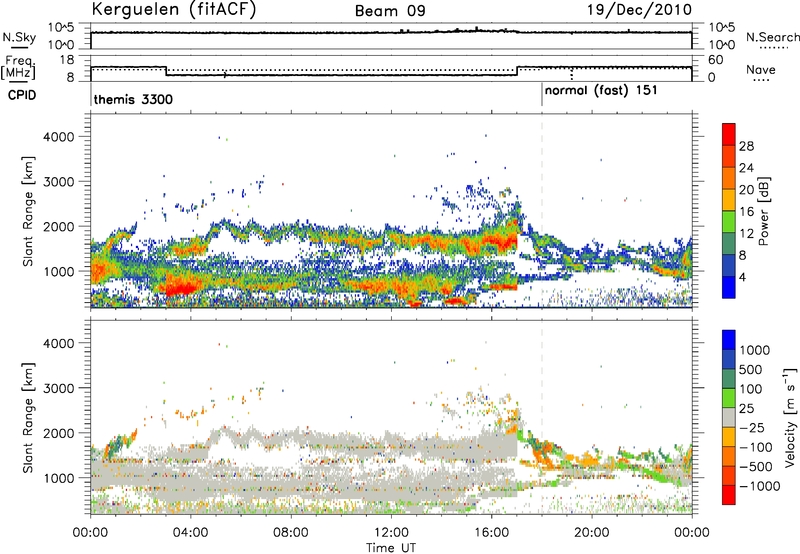Click the date '19/Dec/2010'
This screenshot has height=554, width=800.
[x=639, y=10]
